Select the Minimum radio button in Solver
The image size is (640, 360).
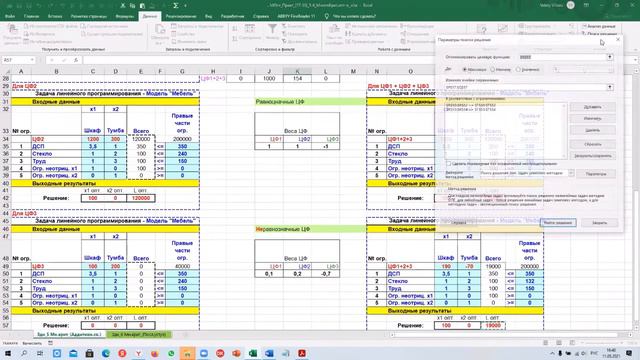point(493,70)
